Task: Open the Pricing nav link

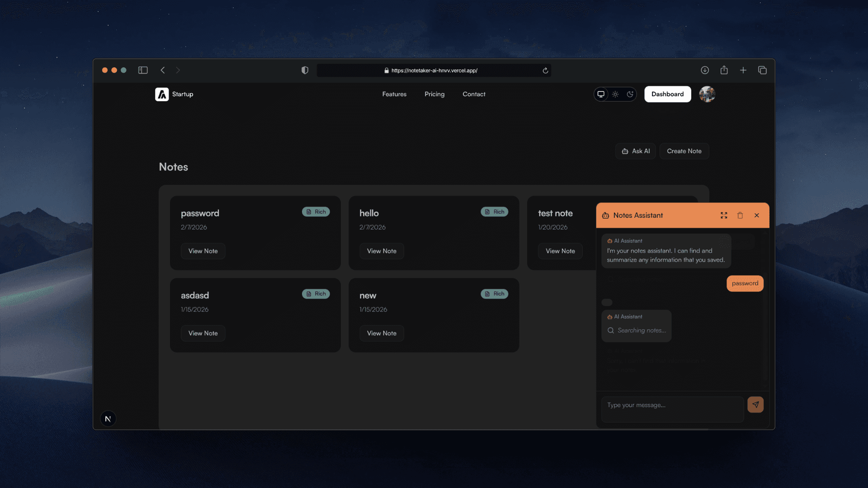Action: (434, 94)
